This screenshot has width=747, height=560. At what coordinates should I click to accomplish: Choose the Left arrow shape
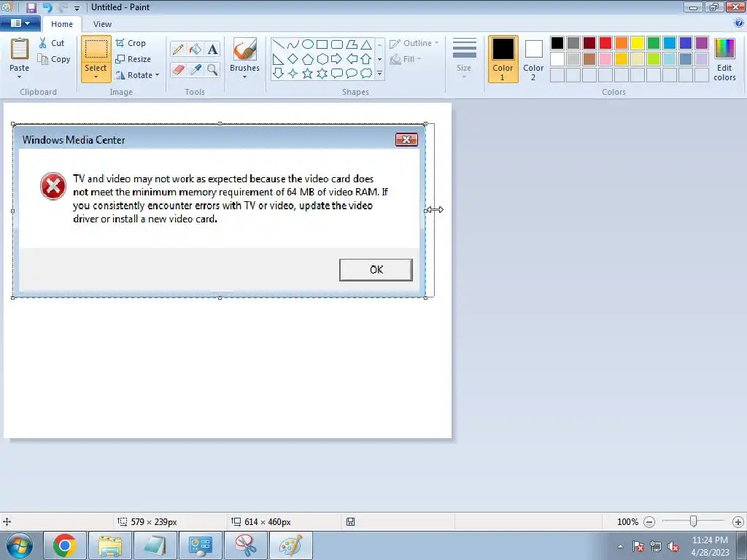click(352, 59)
